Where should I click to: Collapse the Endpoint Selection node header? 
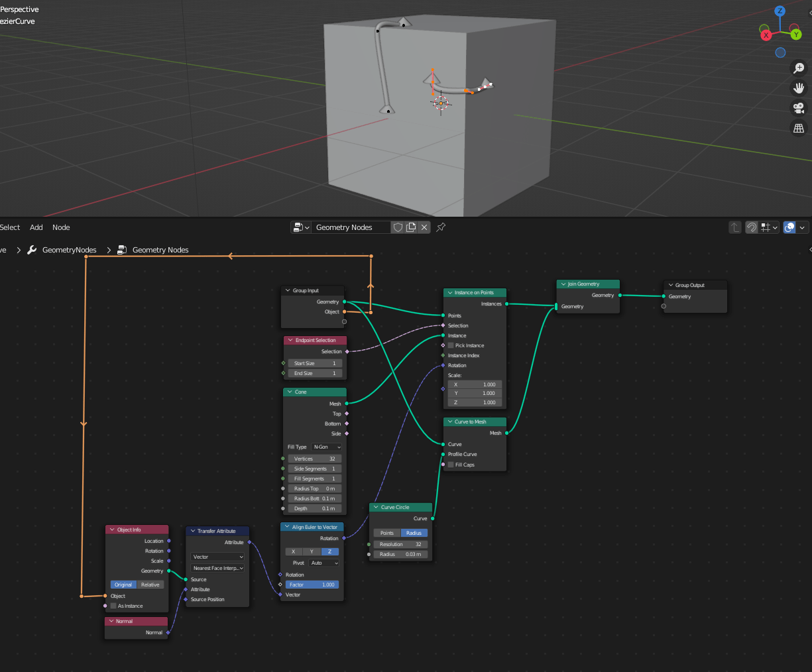289,340
